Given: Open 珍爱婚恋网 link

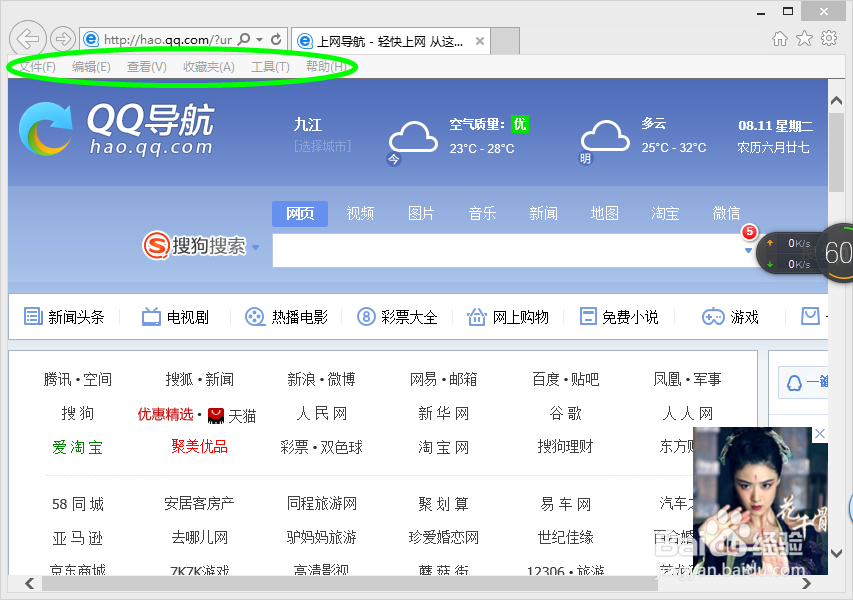Looking at the screenshot, I should point(443,537).
